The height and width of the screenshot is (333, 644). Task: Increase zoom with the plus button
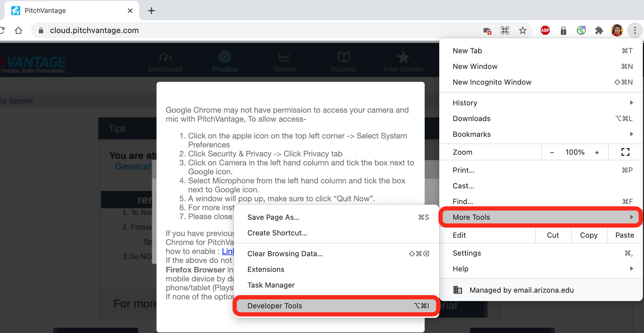click(597, 152)
